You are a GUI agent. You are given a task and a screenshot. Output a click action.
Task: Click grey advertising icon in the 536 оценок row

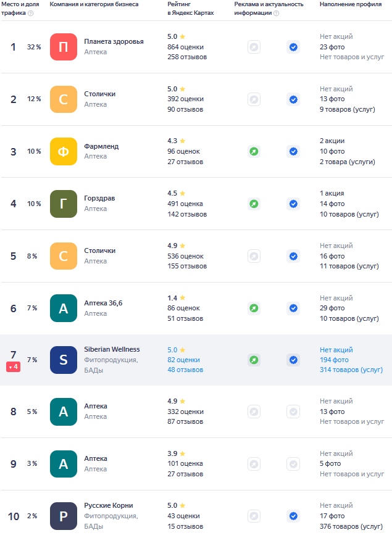(254, 256)
